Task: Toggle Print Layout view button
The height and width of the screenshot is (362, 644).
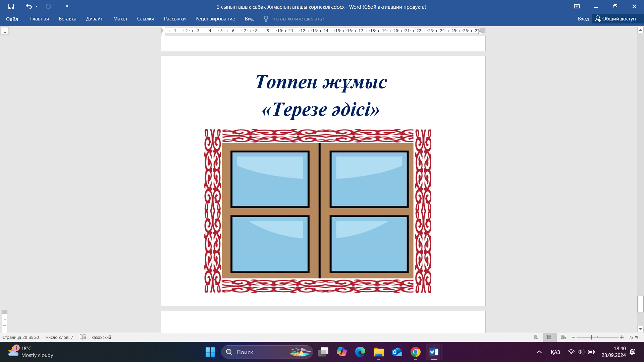Action: pyautogui.click(x=549, y=337)
